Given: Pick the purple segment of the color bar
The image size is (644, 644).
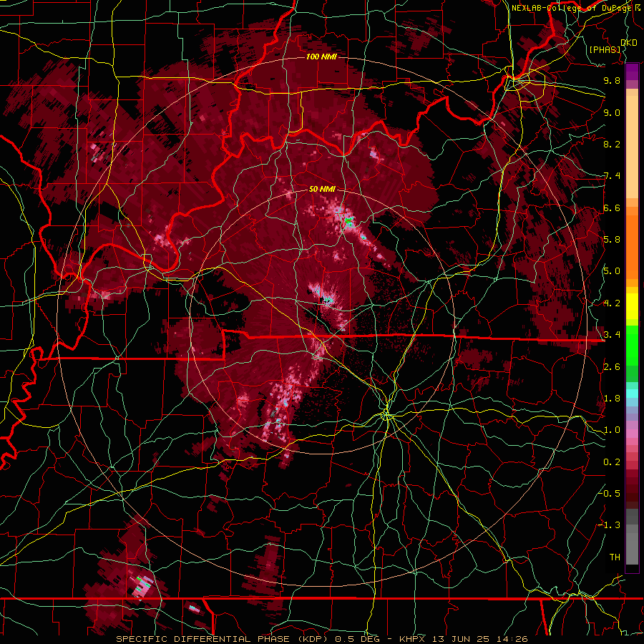Looking at the screenshot, I should 632,72.
